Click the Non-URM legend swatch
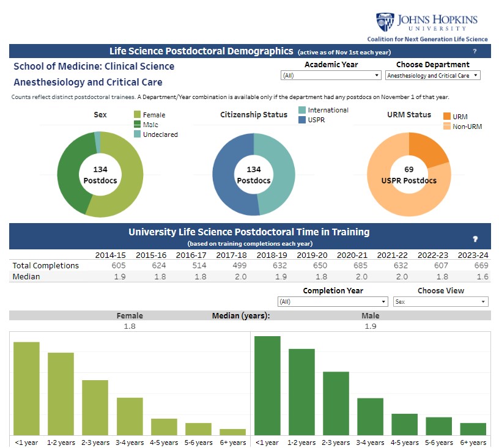The height and width of the screenshot is (448, 499). (447, 126)
